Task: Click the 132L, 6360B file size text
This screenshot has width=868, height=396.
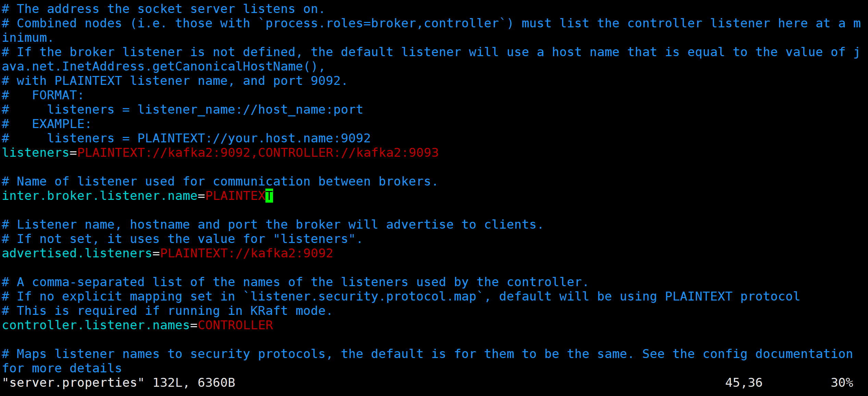Action: click(194, 383)
